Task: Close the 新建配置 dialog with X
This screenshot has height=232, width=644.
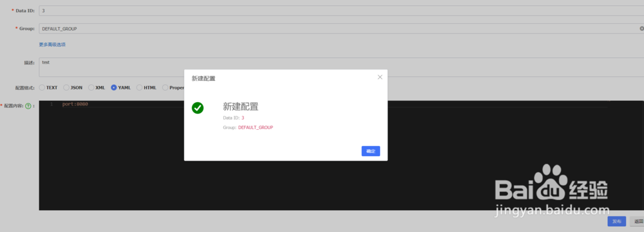Action: click(380, 77)
